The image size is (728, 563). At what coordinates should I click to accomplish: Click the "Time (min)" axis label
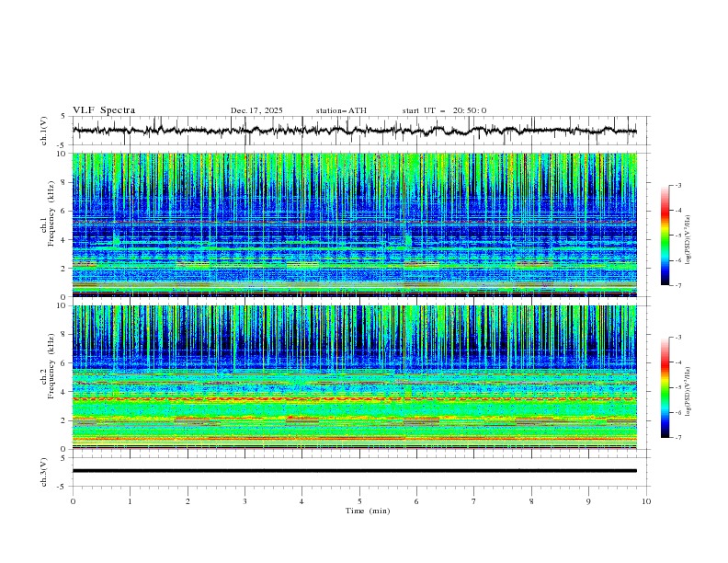[368, 511]
